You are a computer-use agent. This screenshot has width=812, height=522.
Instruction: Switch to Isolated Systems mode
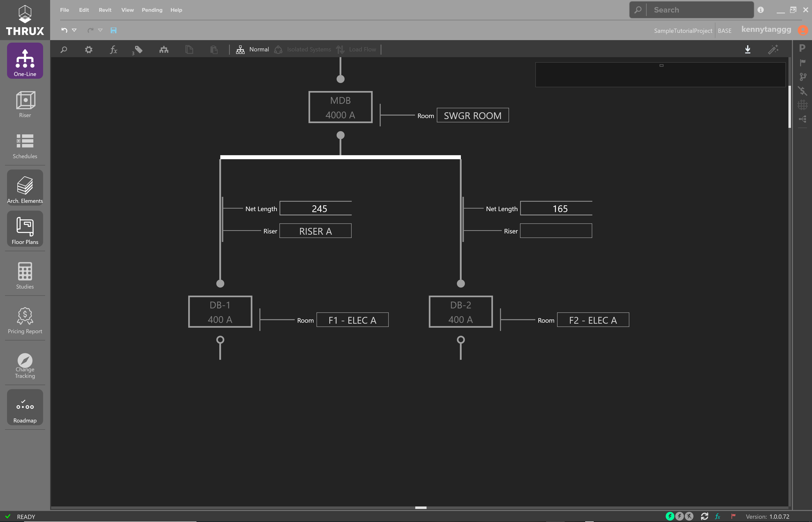coord(302,49)
